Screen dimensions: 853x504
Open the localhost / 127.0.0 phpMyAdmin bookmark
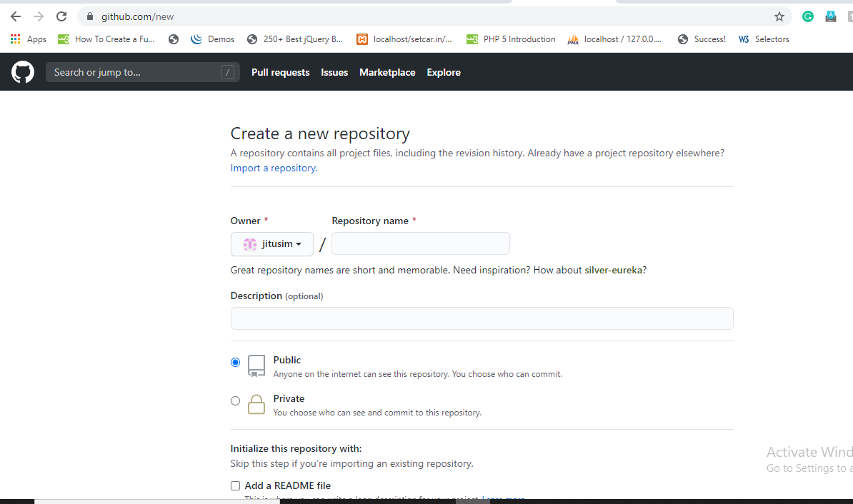(614, 39)
